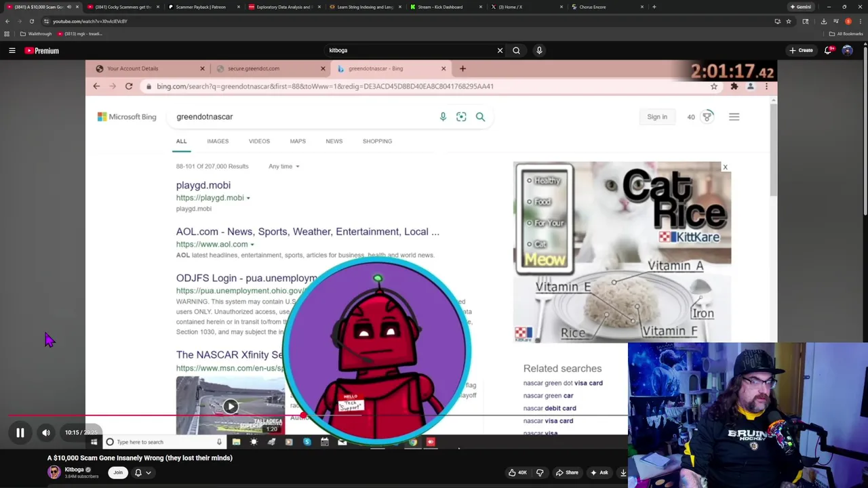
Task: Open Kitboga channel avatar
Action: click(x=54, y=472)
